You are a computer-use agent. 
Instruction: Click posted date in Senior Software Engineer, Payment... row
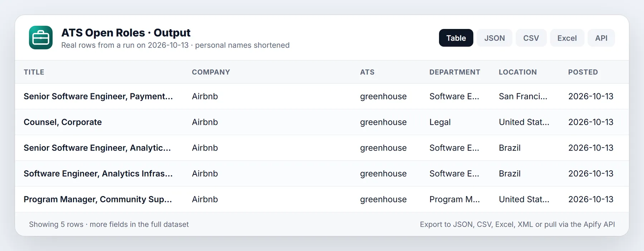591,97
